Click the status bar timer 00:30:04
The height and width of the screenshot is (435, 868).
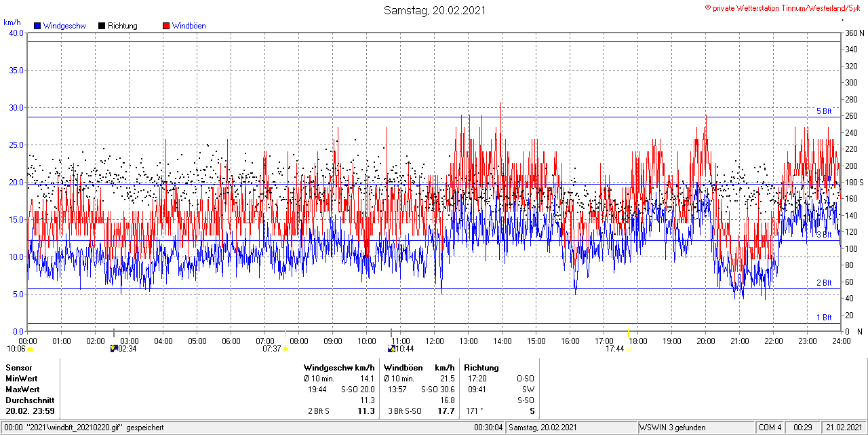click(488, 428)
